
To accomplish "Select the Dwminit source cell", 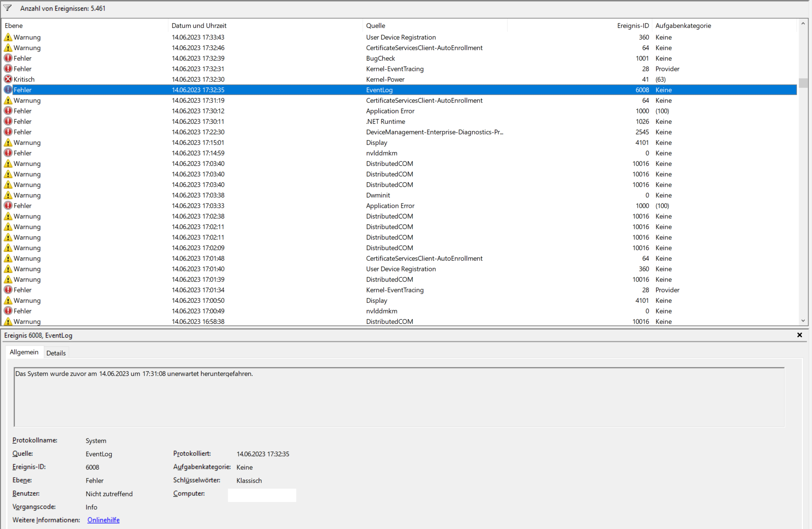I will [378, 195].
